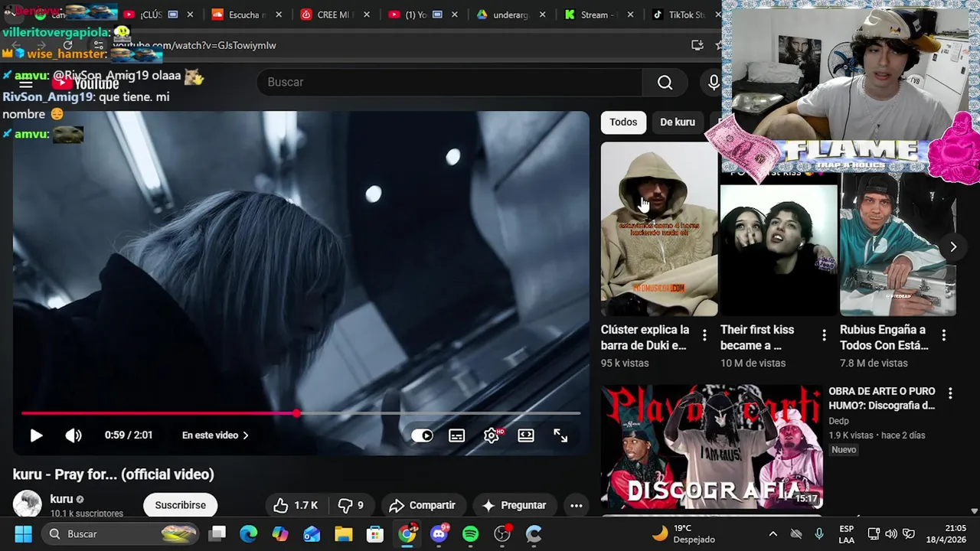980x551 pixels.
Task: Close the 'underarg' tab
Action: 543,15
